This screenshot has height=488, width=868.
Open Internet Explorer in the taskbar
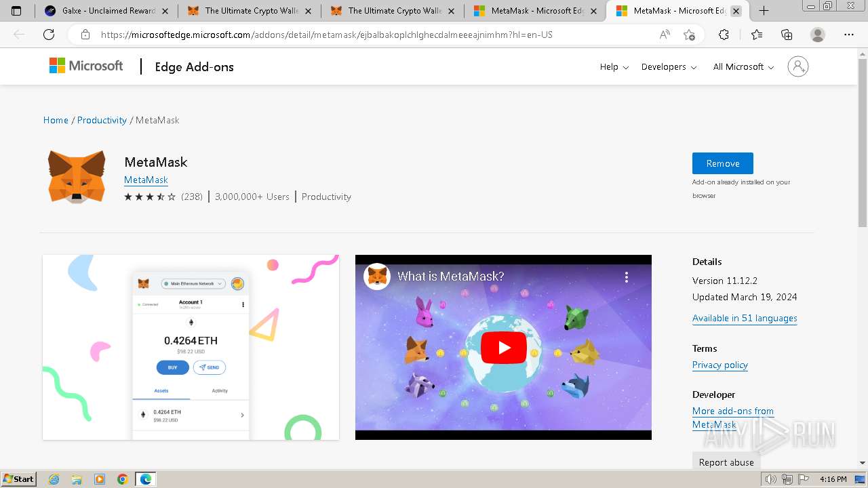(x=54, y=479)
